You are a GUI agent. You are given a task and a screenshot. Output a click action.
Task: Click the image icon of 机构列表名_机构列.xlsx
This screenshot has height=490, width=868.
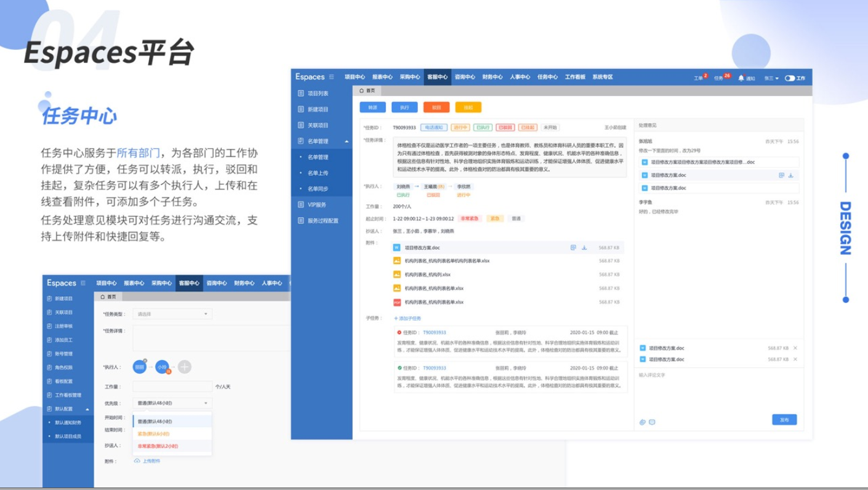pos(397,275)
